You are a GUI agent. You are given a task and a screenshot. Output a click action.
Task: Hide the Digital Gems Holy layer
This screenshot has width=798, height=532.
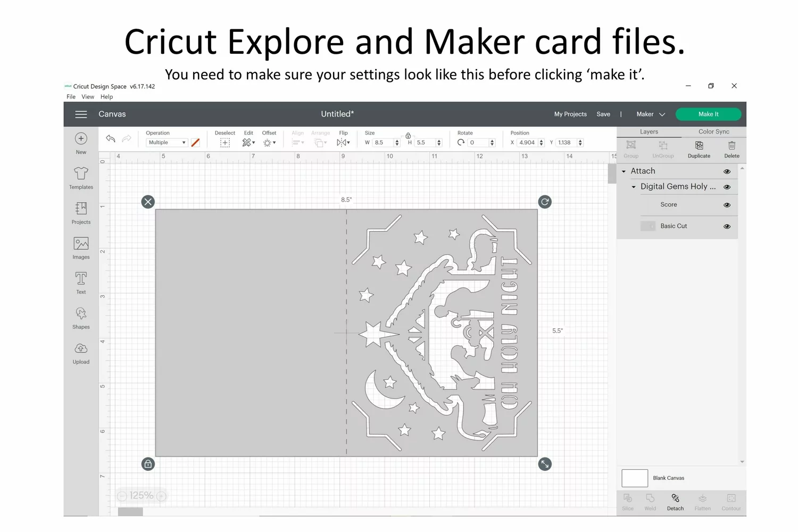click(727, 187)
